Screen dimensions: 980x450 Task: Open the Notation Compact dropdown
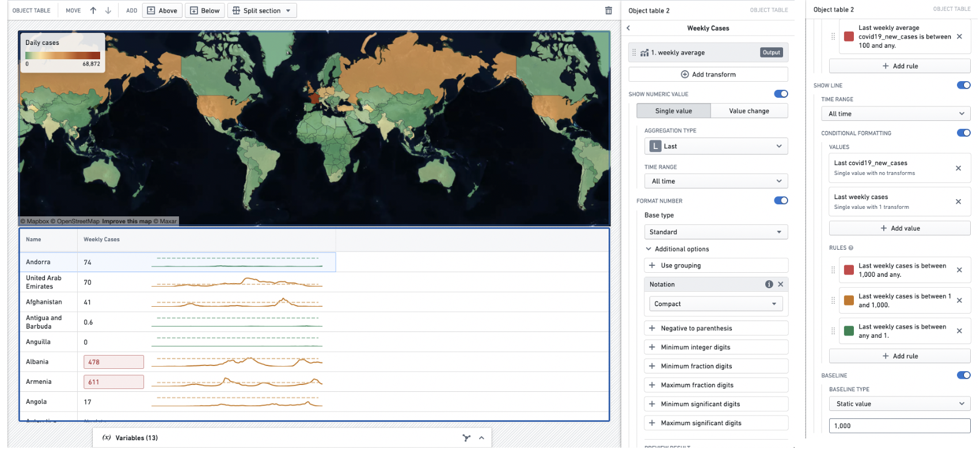click(x=716, y=304)
